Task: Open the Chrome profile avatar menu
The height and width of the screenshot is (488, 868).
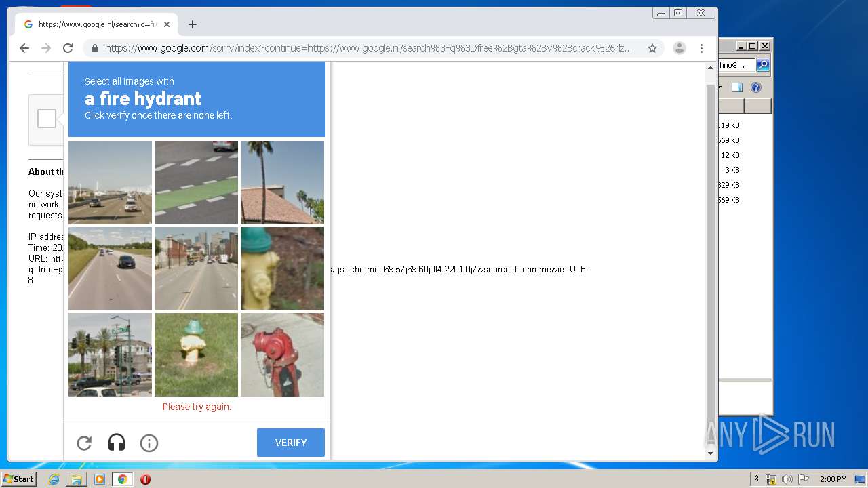Action: coord(679,48)
